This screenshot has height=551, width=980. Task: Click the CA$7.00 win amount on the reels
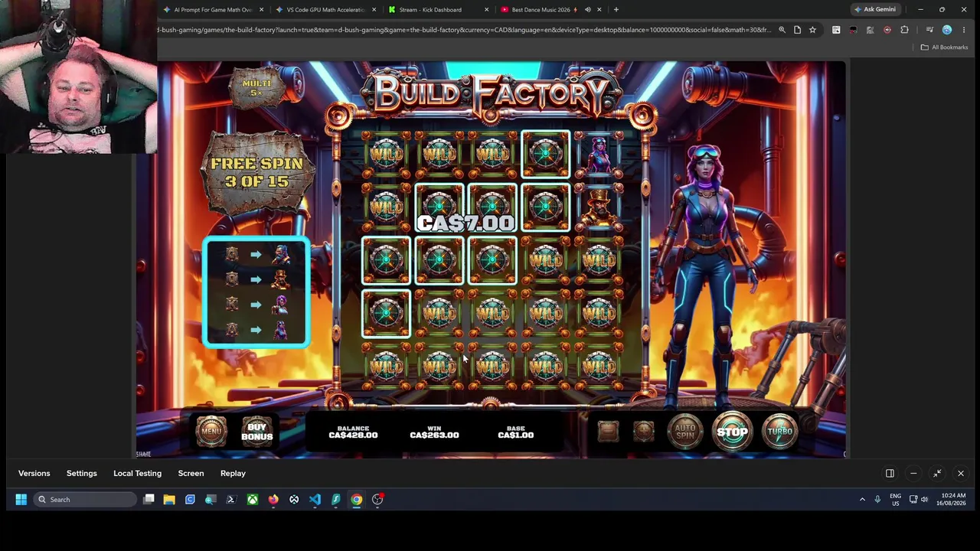(465, 223)
